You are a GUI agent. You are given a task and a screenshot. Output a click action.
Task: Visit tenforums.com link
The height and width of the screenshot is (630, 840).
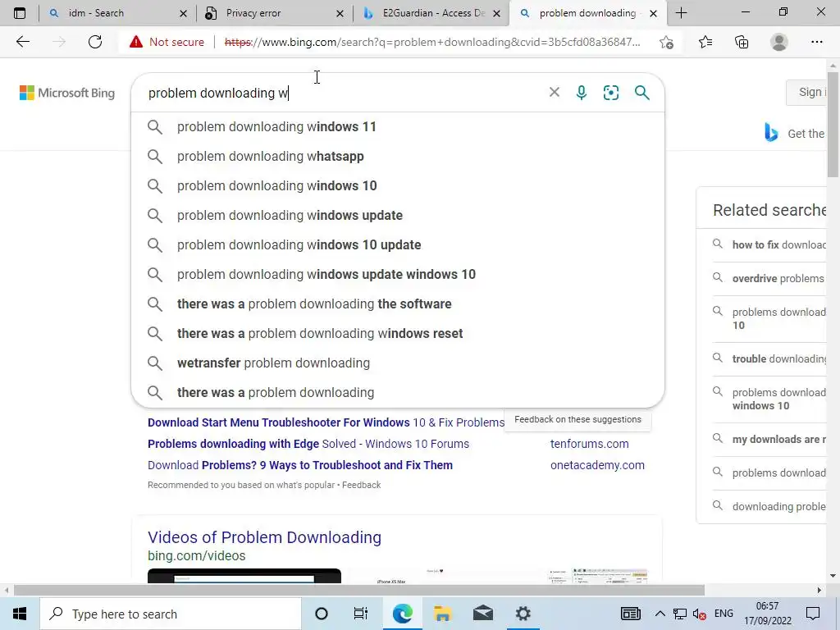[x=589, y=444]
